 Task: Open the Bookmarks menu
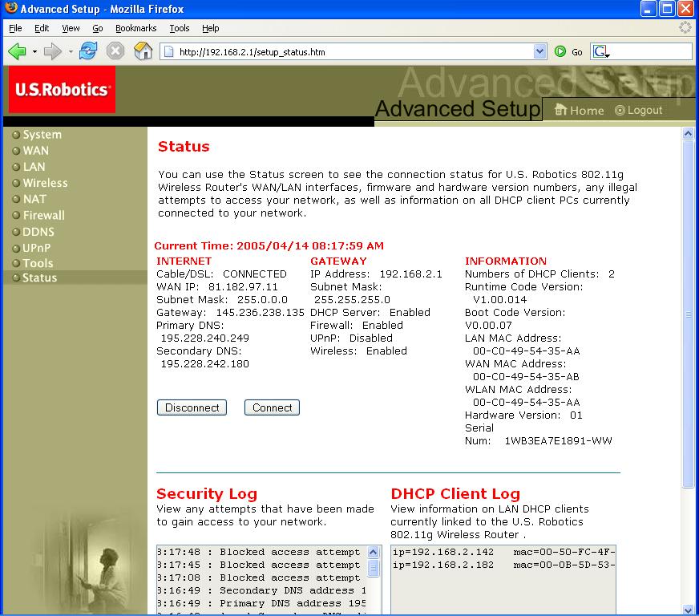coord(136,28)
